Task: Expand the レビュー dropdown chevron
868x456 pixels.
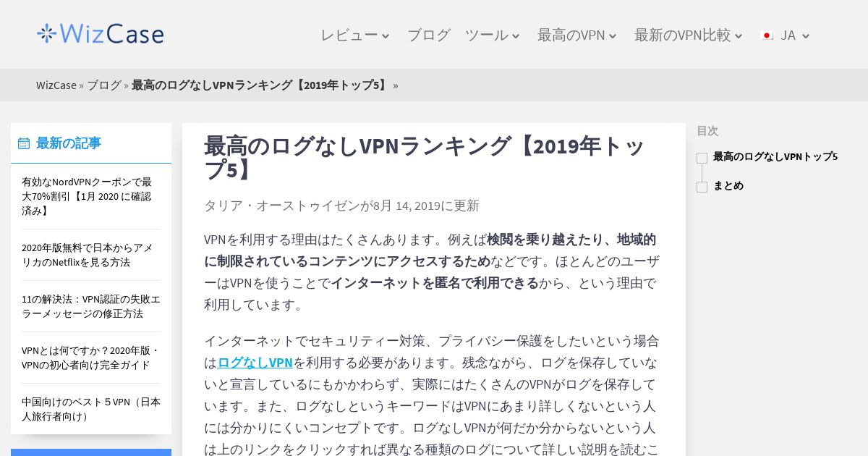Action: 386,36
